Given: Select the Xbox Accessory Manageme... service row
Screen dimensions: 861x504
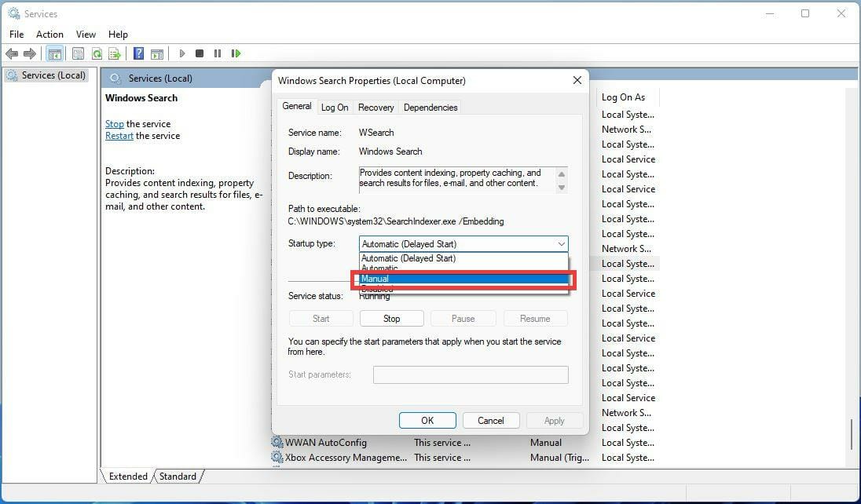Looking at the screenshot, I should pos(464,457).
